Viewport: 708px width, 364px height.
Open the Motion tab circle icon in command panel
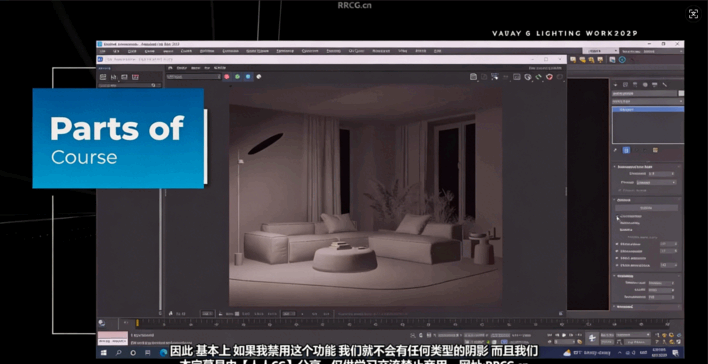pyautogui.click(x=645, y=84)
